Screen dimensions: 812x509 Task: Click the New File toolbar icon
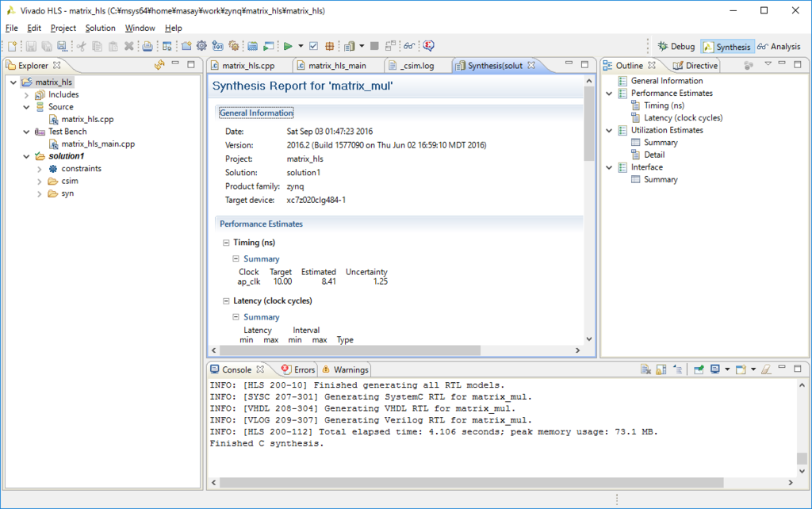[x=12, y=46]
